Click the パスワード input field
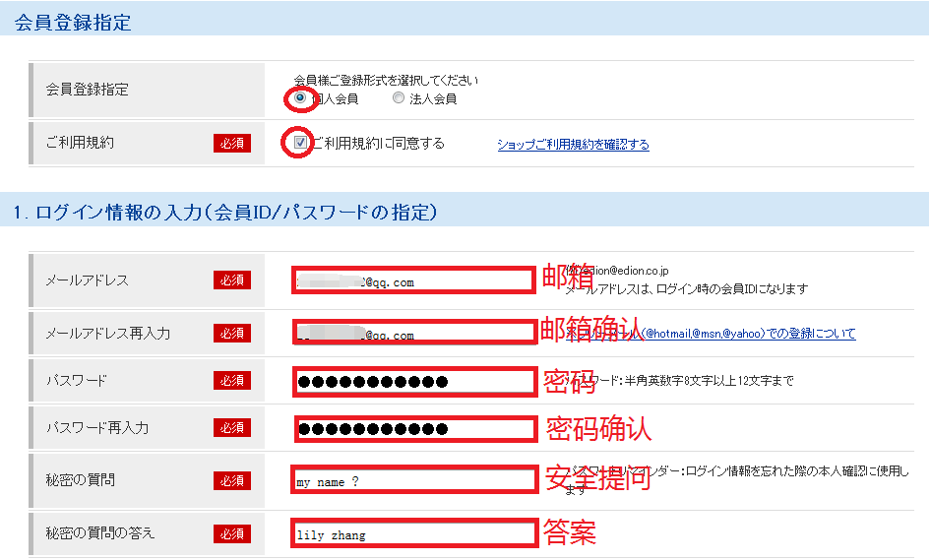Screen dimensions: 931x560 pos(413,381)
